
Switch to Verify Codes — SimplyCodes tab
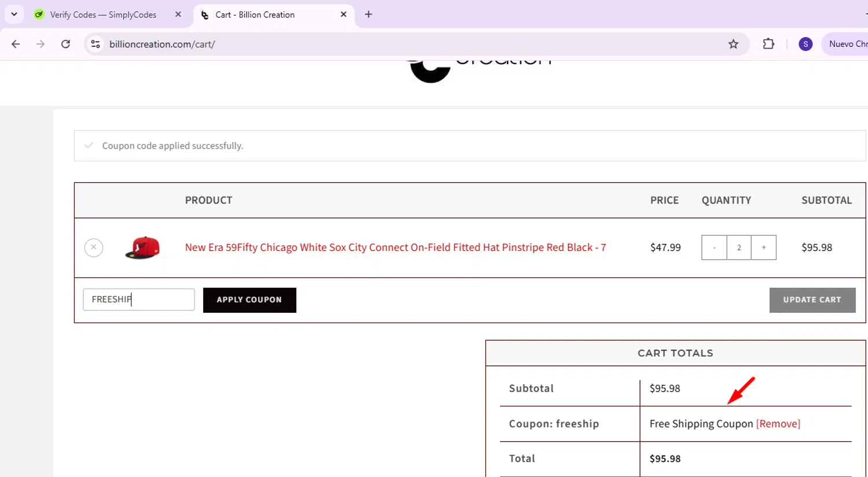[x=103, y=15]
